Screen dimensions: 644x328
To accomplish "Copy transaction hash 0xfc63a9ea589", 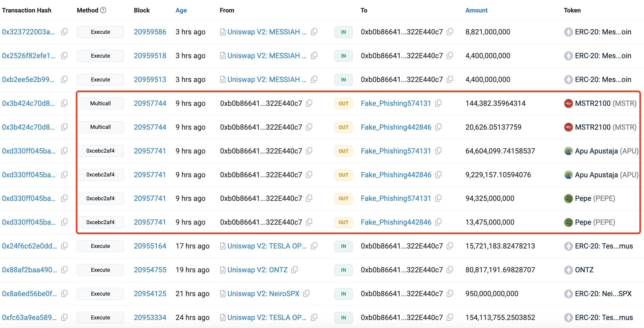I will (x=64, y=317).
